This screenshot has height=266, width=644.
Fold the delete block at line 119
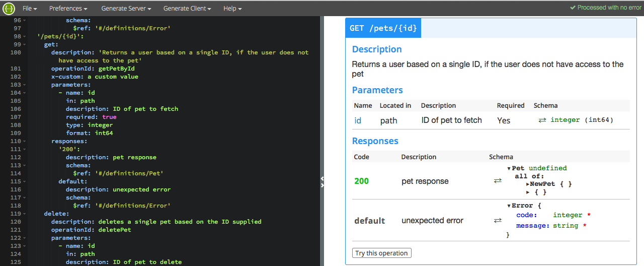pyautogui.click(x=25, y=214)
